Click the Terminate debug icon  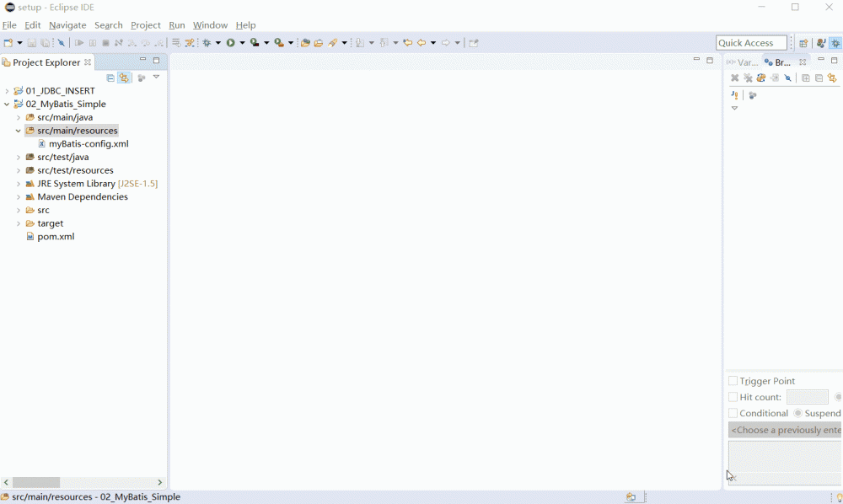point(105,43)
